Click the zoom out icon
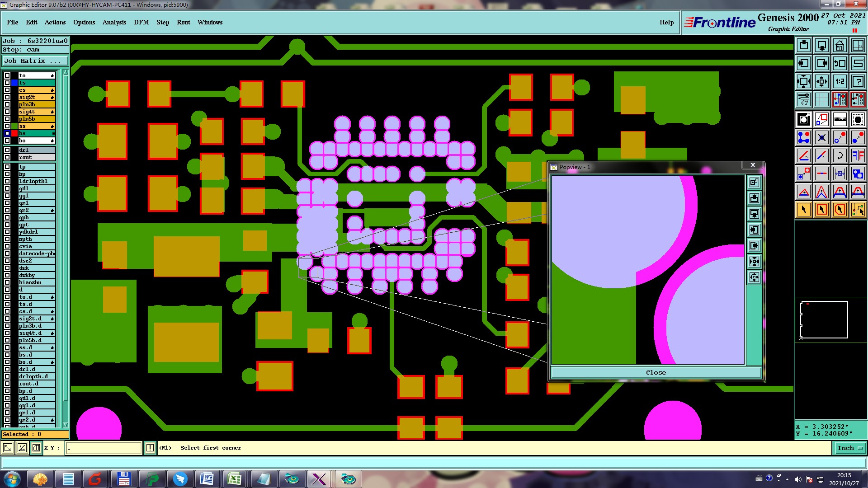 tap(822, 81)
